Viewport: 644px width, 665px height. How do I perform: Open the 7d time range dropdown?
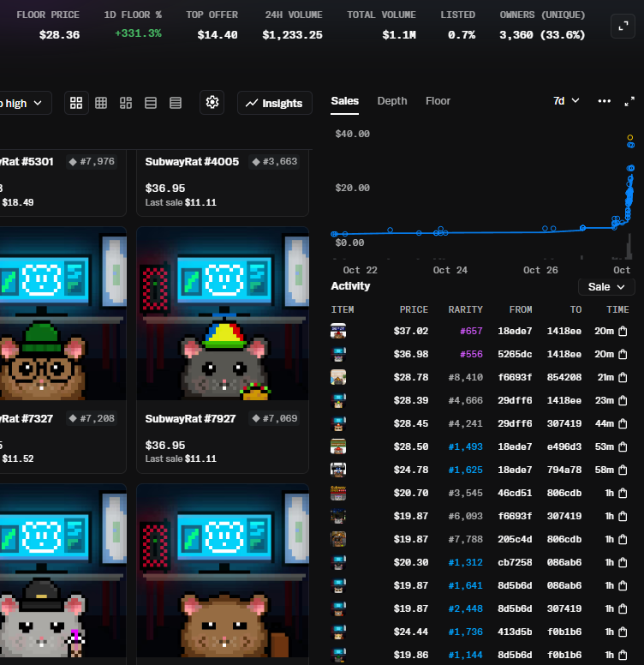(566, 101)
